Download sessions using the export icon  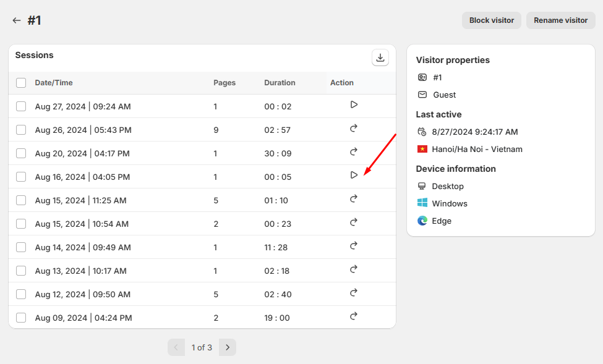coord(380,58)
